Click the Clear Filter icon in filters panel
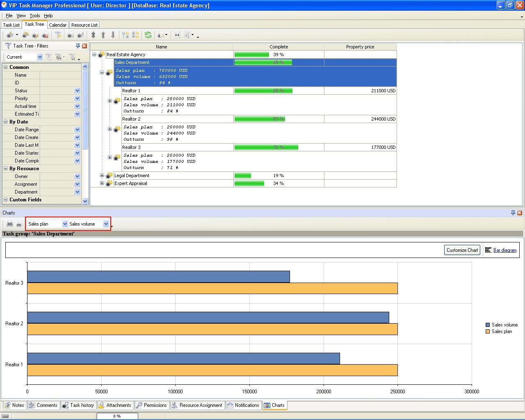525x420 pixels. (72, 57)
